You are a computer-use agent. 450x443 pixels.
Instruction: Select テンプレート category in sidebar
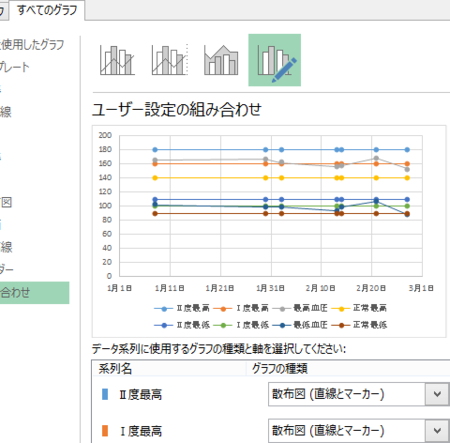pyautogui.click(x=15, y=67)
